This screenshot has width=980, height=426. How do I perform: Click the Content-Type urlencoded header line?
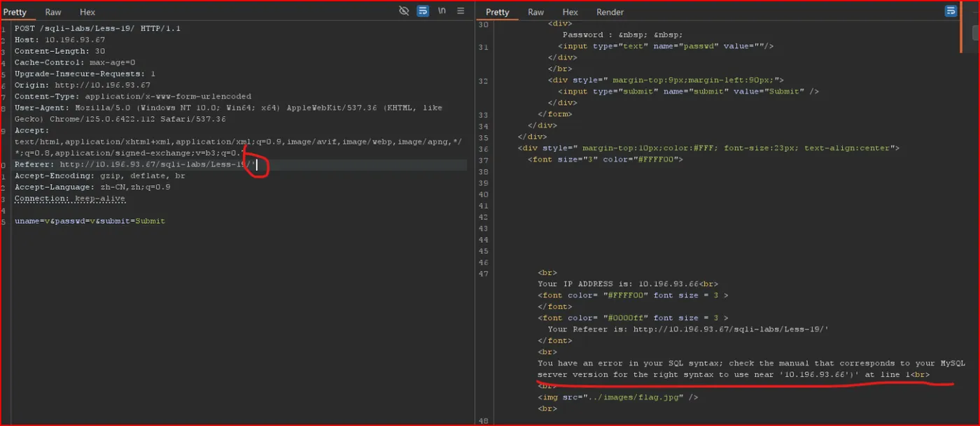[133, 96]
